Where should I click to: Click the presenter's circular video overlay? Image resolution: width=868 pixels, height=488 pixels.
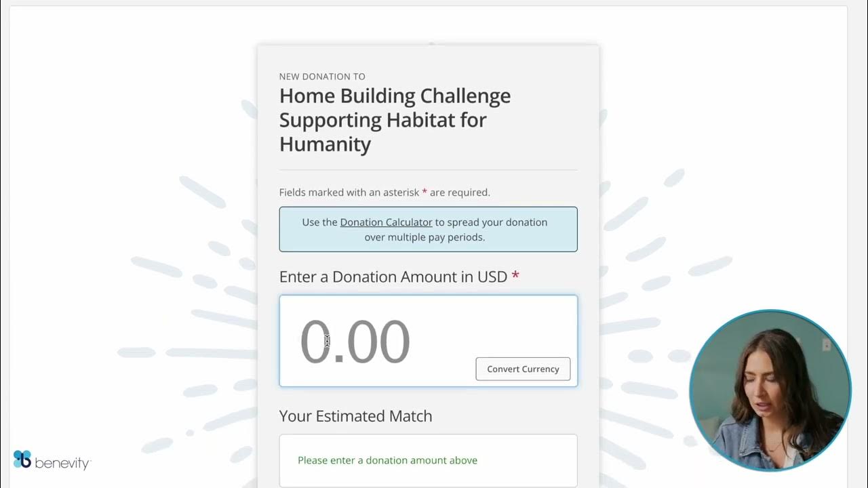point(770,390)
